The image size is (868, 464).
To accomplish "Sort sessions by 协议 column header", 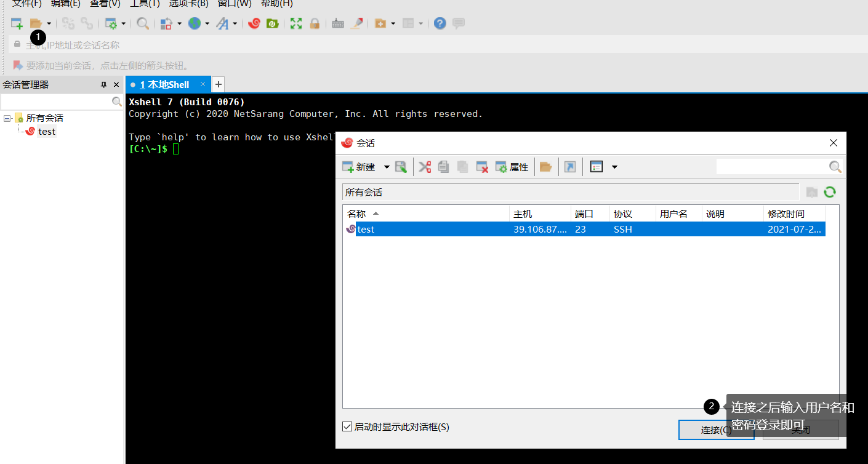I will pyautogui.click(x=632, y=214).
